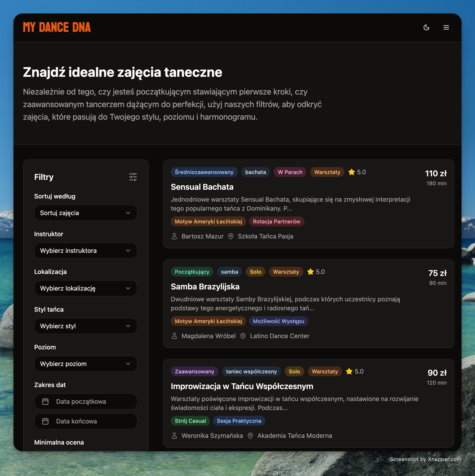475x476 pixels.
Task: Toggle the Solo tag on Improwizacja card
Action: click(x=294, y=371)
